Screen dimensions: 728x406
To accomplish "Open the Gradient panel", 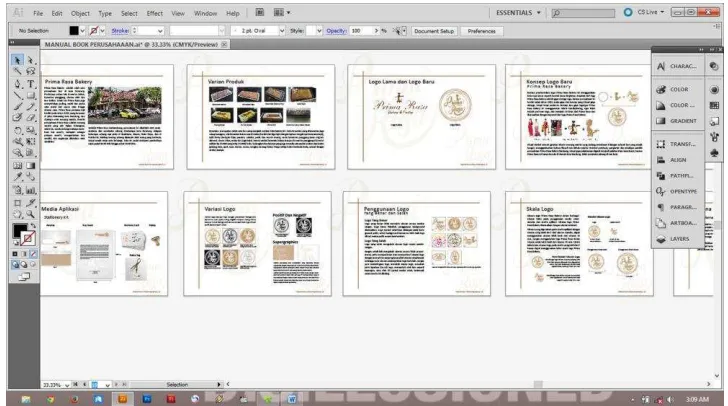I will [678, 121].
